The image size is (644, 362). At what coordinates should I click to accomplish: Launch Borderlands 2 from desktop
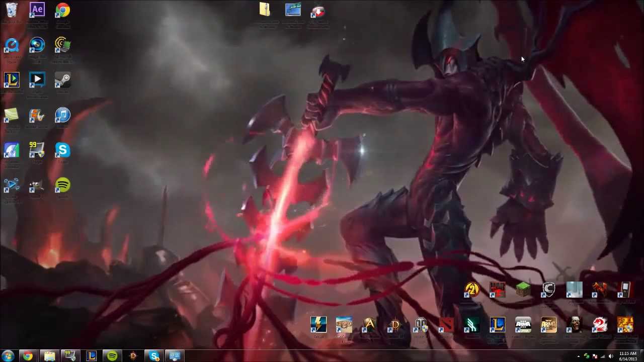(472, 290)
